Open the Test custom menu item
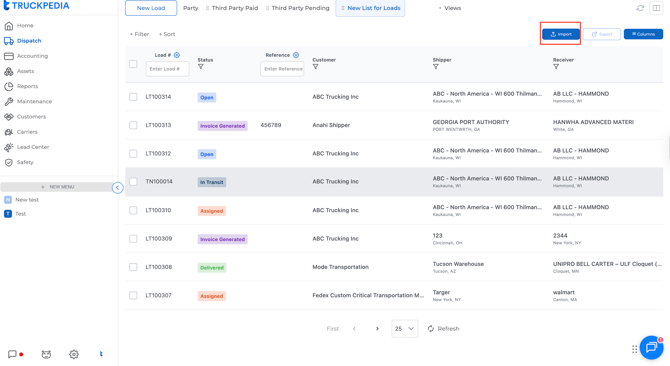The width and height of the screenshot is (670, 366). pos(21,214)
